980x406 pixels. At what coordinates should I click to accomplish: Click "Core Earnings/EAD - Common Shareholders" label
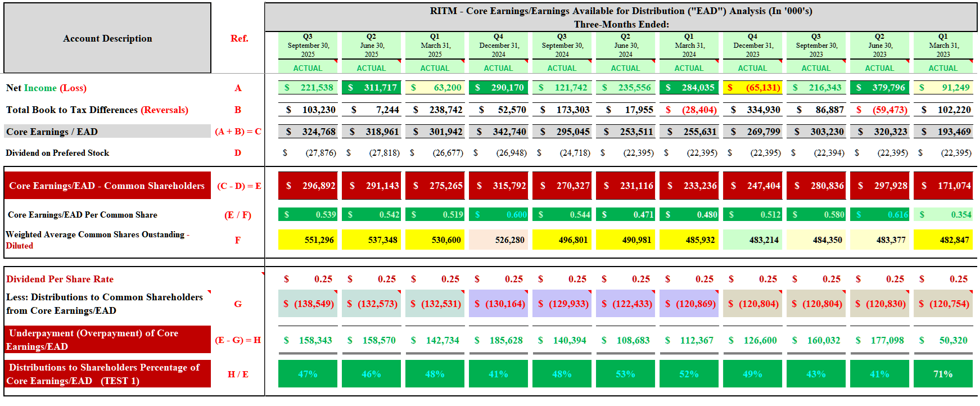point(107,186)
